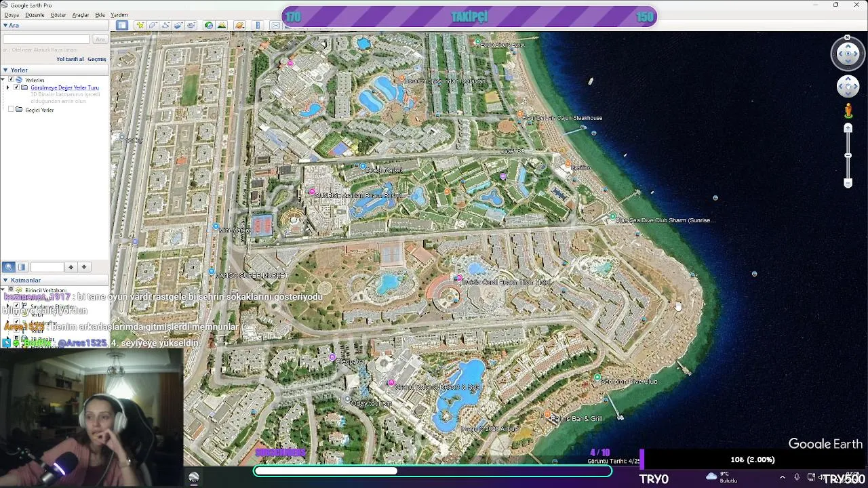Click the Oday tourism map label
The height and width of the screenshot is (488, 868).
(371, 403)
